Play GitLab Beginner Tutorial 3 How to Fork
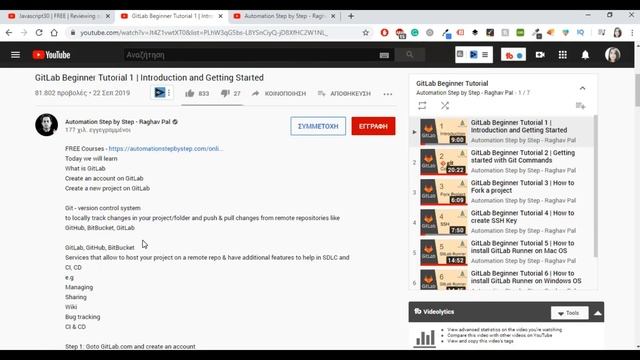Viewport: 640px width, 360px height. pyautogui.click(x=502, y=192)
